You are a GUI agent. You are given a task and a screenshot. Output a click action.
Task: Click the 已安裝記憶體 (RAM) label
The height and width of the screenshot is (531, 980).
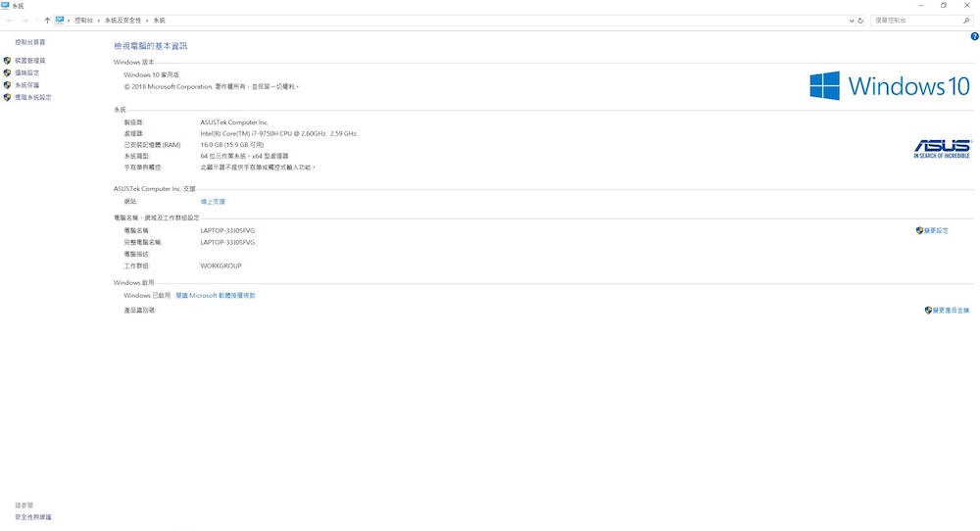152,145
